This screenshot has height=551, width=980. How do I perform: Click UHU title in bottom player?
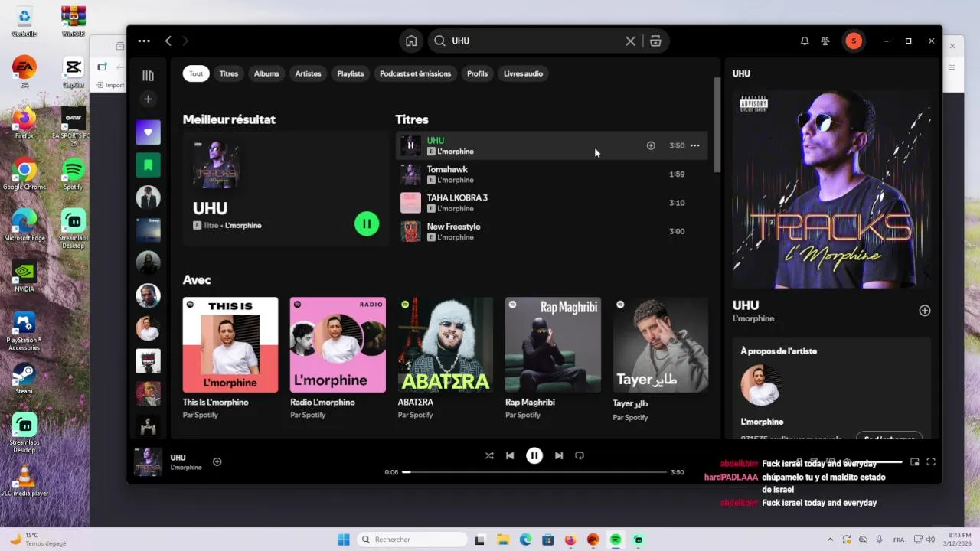pyautogui.click(x=178, y=458)
